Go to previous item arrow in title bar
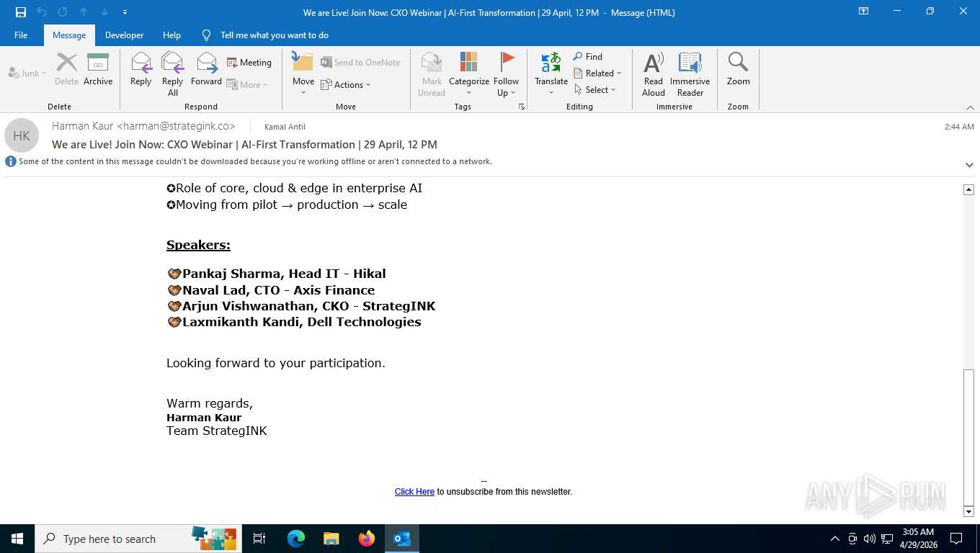 click(x=84, y=12)
